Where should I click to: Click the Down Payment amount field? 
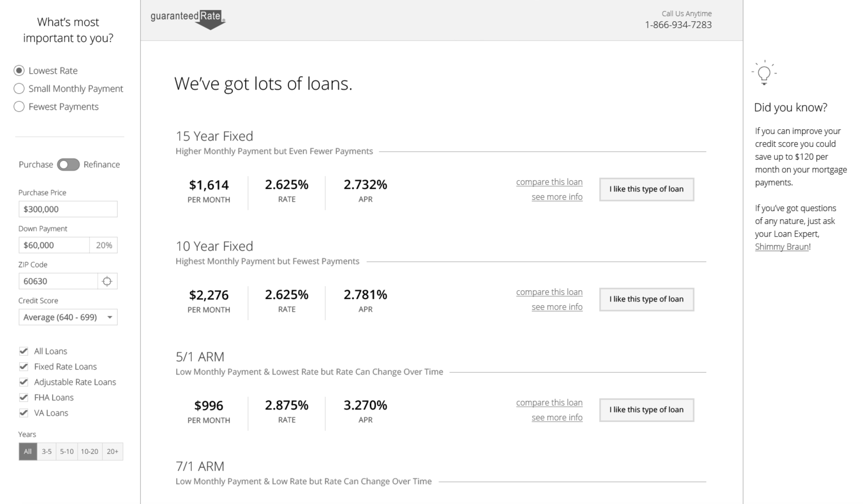[54, 245]
